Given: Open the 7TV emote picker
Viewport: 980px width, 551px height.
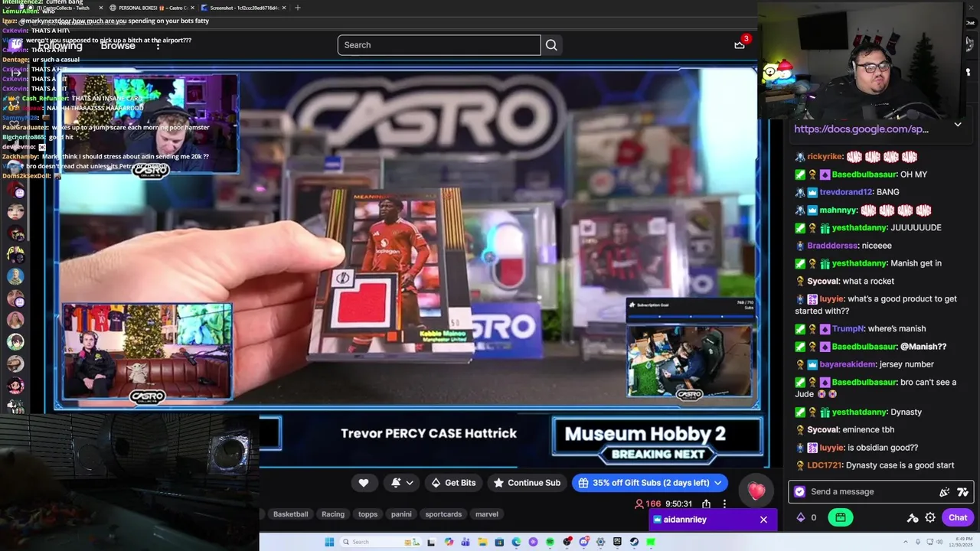Looking at the screenshot, I should pyautogui.click(x=962, y=492).
